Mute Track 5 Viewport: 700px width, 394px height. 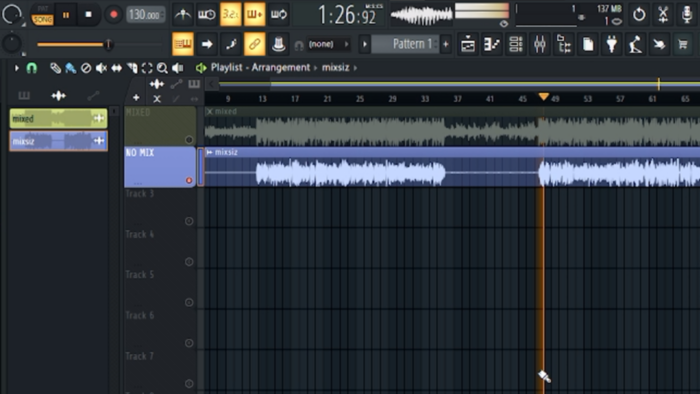(189, 302)
